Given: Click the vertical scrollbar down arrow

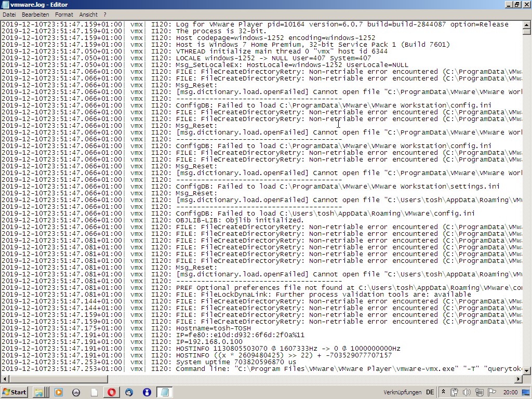Looking at the screenshot, I should 527,370.
